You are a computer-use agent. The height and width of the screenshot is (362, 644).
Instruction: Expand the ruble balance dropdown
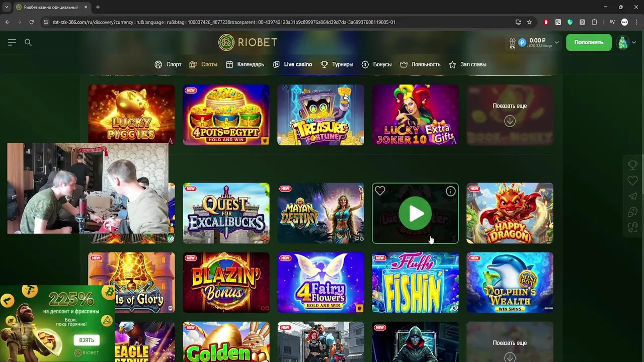pos(556,42)
